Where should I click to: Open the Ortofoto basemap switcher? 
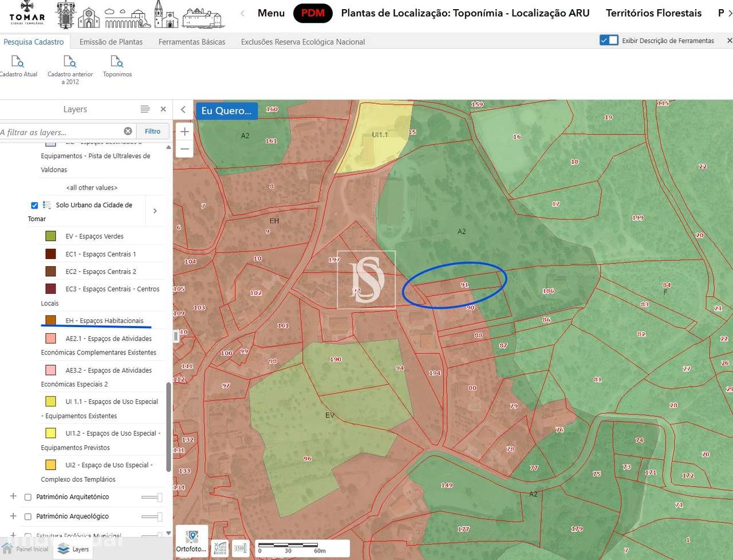(x=191, y=542)
